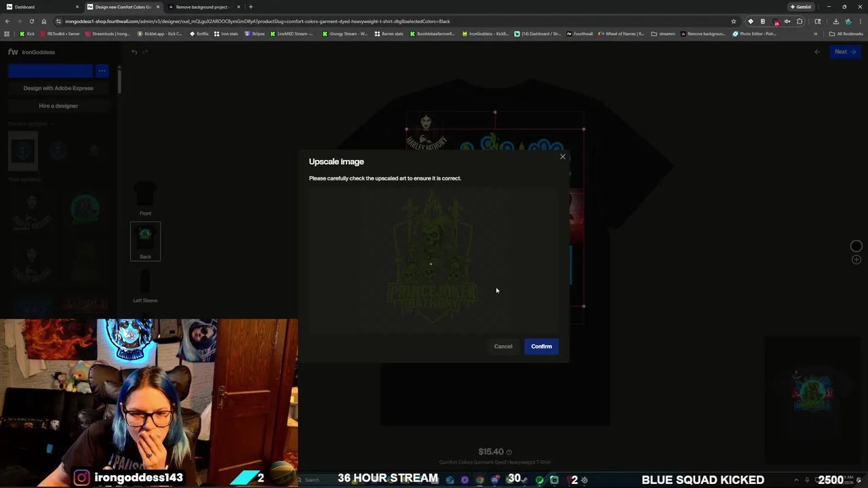Open the Barren stats bookmark
The height and width of the screenshot is (488, 868).
coord(389,33)
